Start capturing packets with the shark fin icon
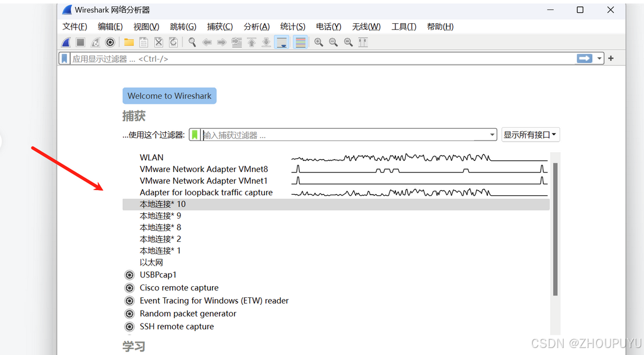The image size is (644, 355). click(66, 42)
